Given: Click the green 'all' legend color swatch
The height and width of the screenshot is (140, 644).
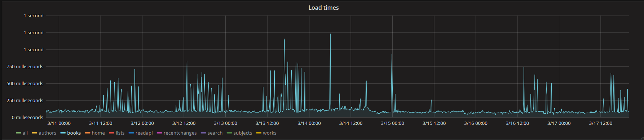Looking at the screenshot, I should pyautogui.click(x=18, y=133).
